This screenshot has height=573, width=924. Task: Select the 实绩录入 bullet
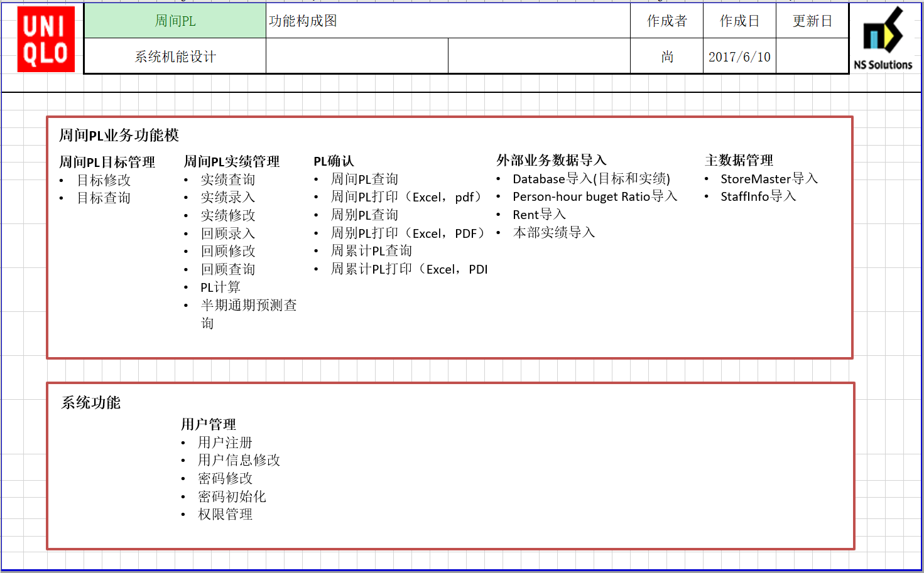(228, 197)
